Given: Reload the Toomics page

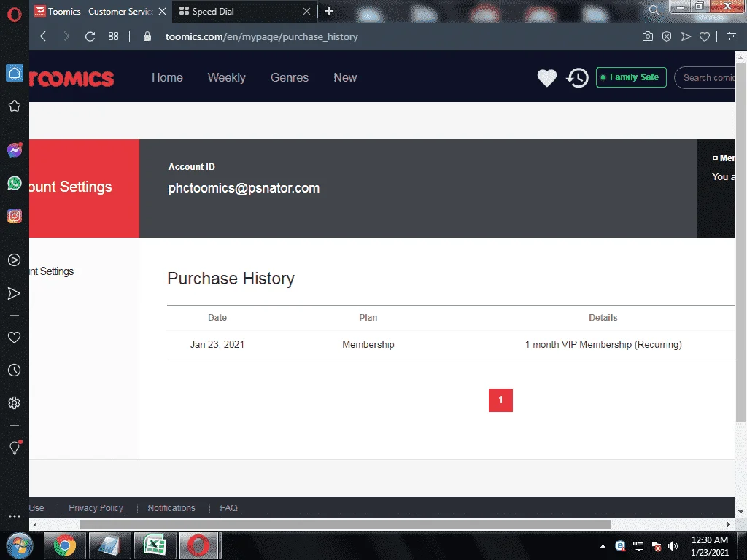Looking at the screenshot, I should pos(90,36).
